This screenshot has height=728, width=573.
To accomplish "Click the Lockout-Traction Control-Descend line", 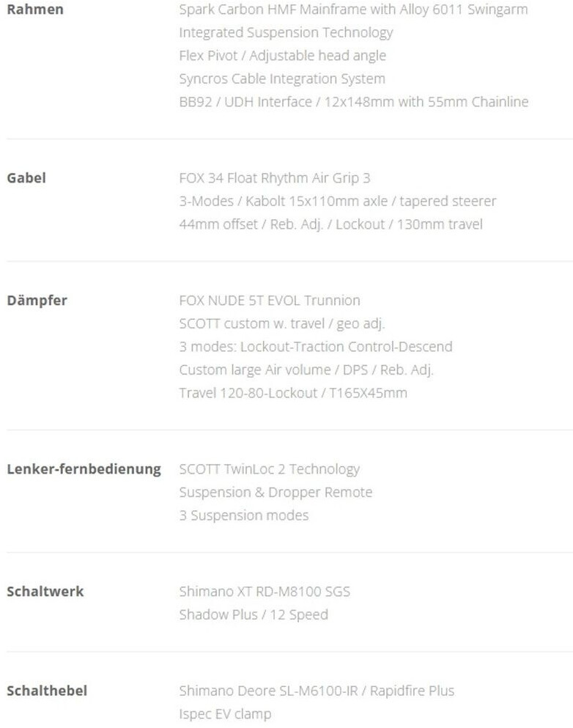I will pyautogui.click(x=315, y=347).
